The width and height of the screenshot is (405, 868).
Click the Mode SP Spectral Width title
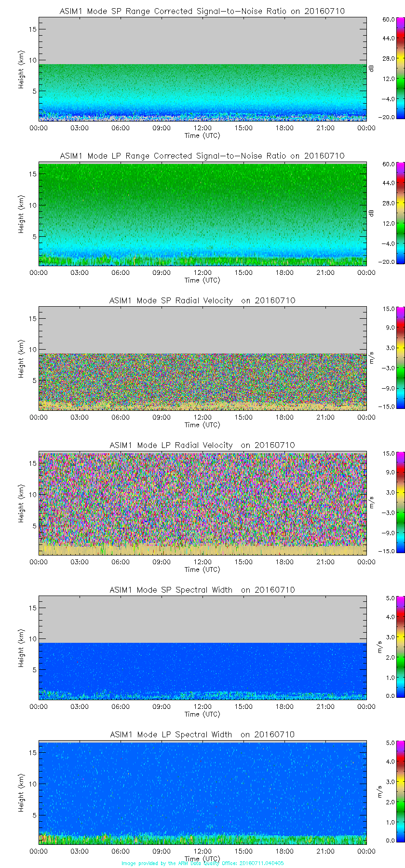[202, 590]
